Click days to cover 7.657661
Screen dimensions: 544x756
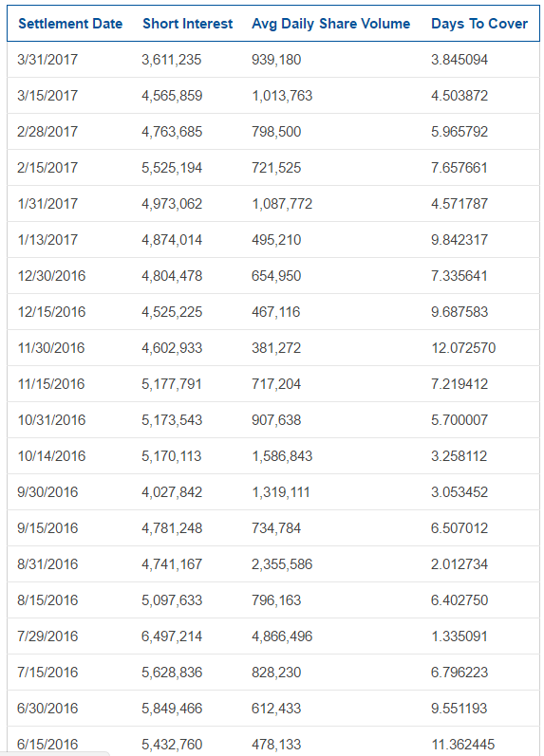[460, 168]
